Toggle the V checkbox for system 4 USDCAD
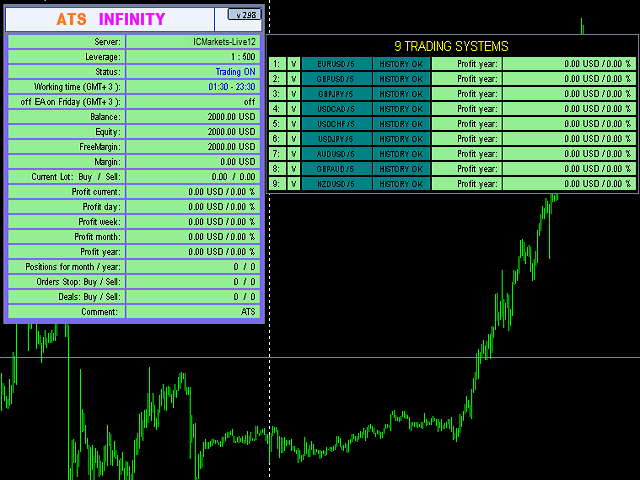640x480 pixels. (293, 109)
